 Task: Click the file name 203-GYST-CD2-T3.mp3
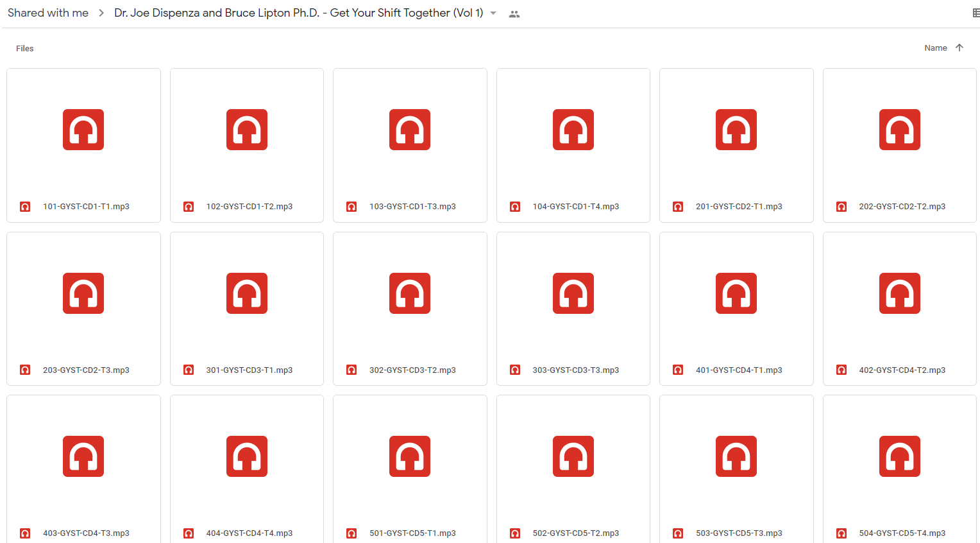(86, 370)
